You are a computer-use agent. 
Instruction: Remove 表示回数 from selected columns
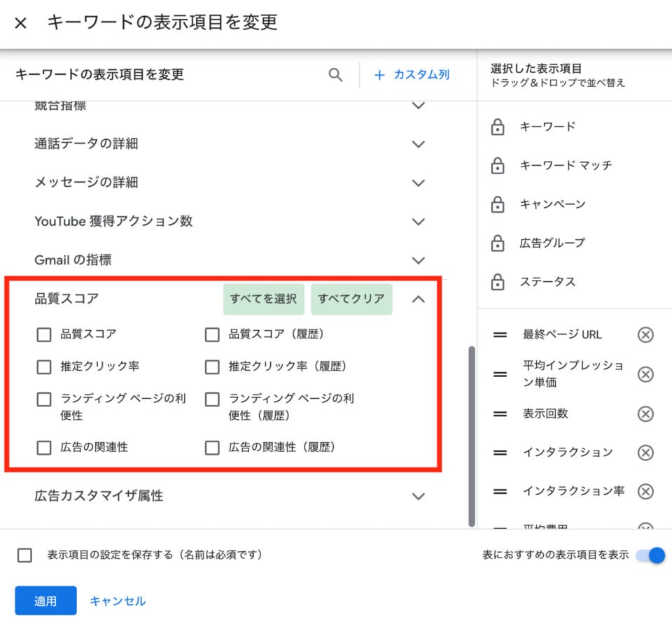(x=645, y=413)
